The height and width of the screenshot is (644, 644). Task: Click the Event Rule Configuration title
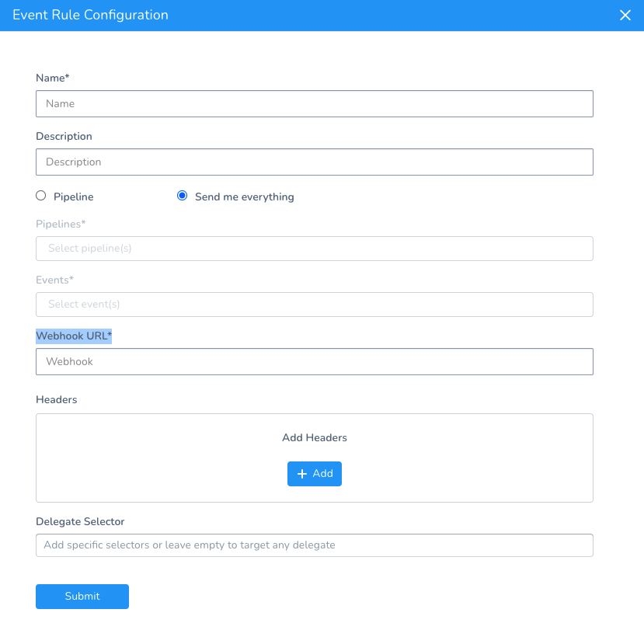click(90, 16)
